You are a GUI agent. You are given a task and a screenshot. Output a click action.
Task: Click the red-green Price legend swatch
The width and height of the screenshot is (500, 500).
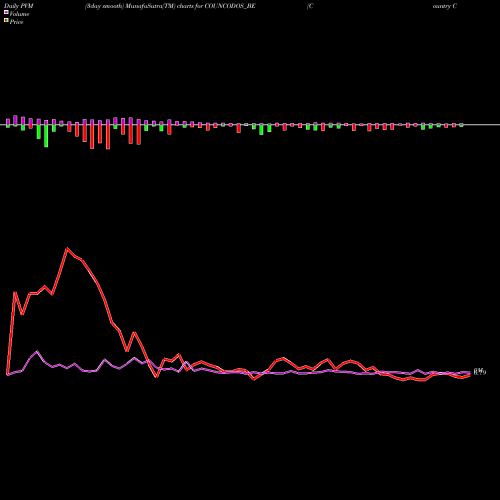pos(6,21)
